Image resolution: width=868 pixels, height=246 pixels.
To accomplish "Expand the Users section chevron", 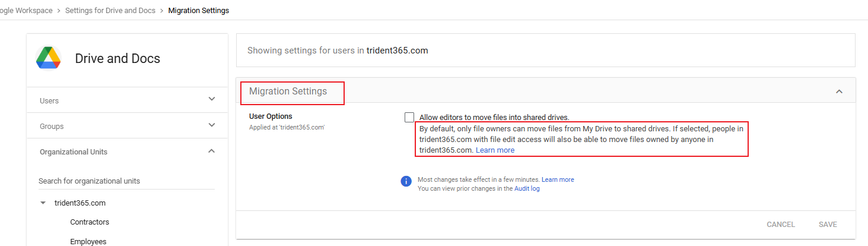I will tap(212, 100).
